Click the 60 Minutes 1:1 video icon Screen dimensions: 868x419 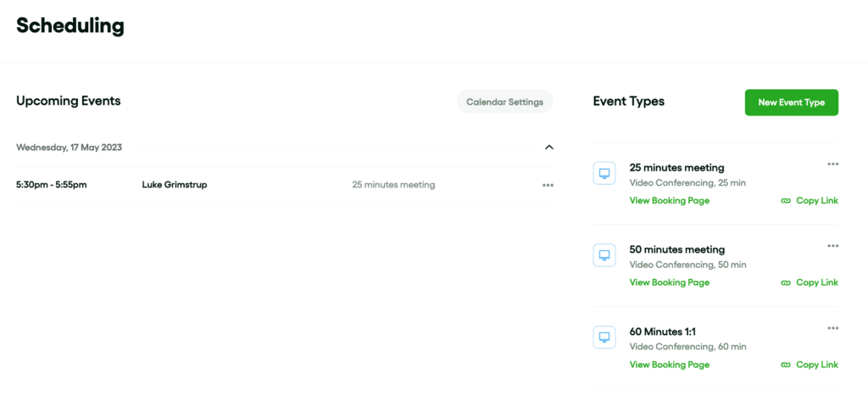pos(604,337)
